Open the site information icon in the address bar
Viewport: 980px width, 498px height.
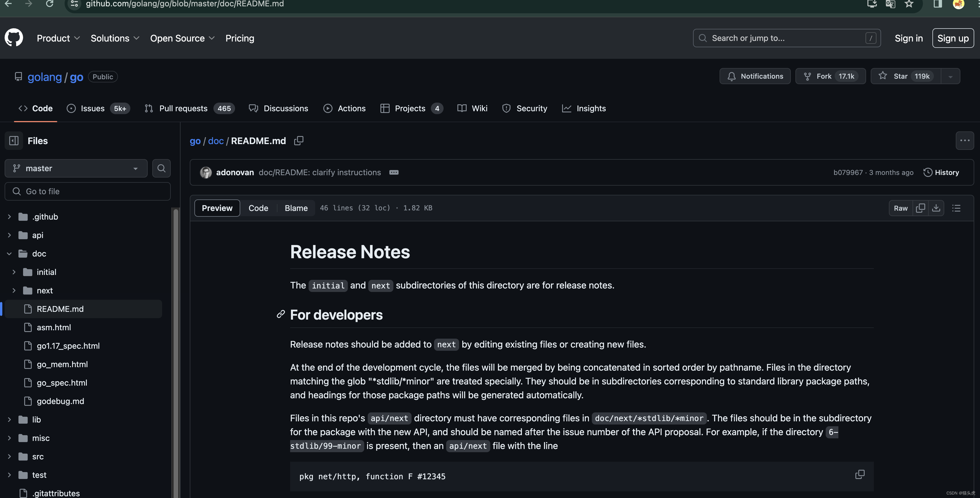click(x=75, y=4)
